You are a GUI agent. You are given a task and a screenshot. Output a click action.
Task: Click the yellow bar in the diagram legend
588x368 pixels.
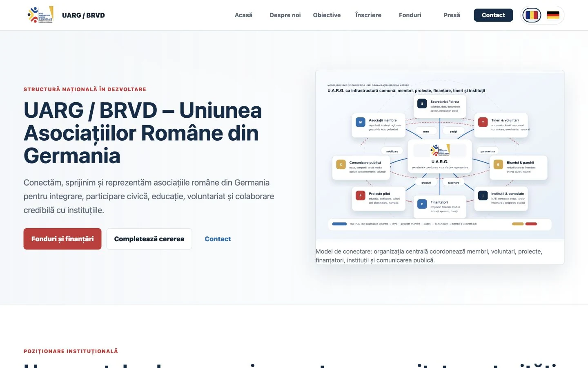click(x=518, y=224)
